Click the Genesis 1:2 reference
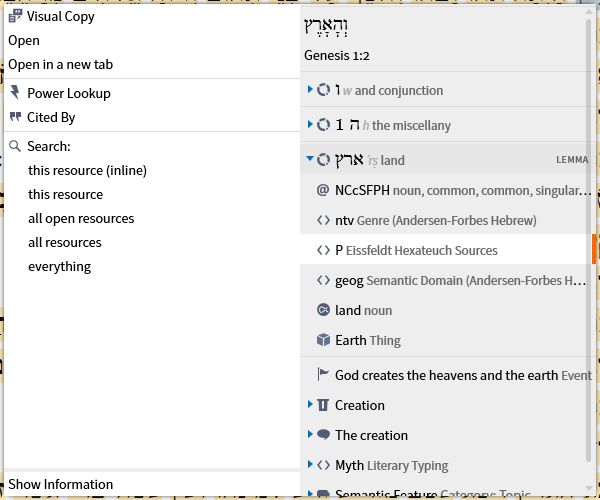The image size is (600, 500). tap(337, 56)
